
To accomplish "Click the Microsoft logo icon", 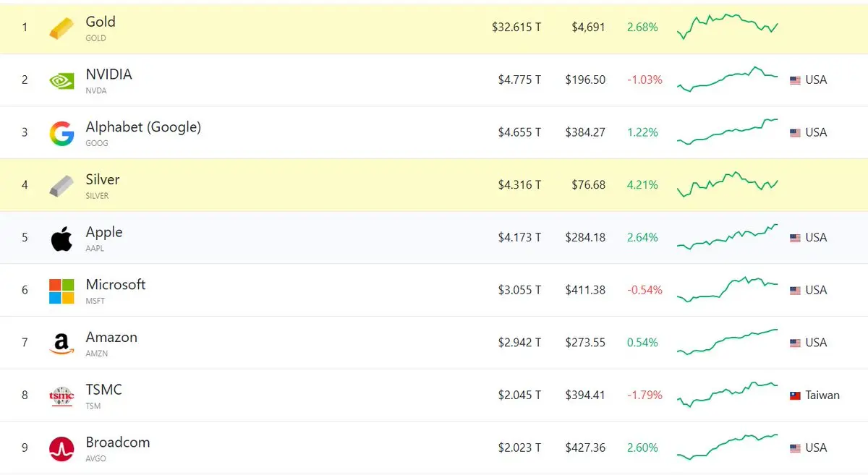I will pos(61,291).
